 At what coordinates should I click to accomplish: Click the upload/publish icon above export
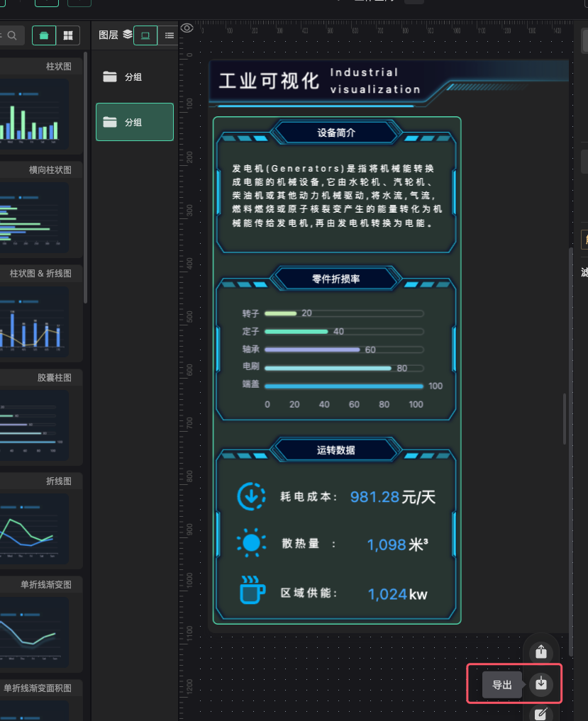tap(540, 650)
